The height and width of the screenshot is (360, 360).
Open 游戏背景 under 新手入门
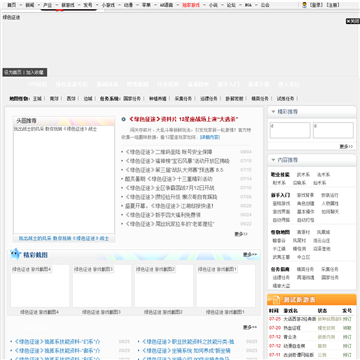[305, 195]
